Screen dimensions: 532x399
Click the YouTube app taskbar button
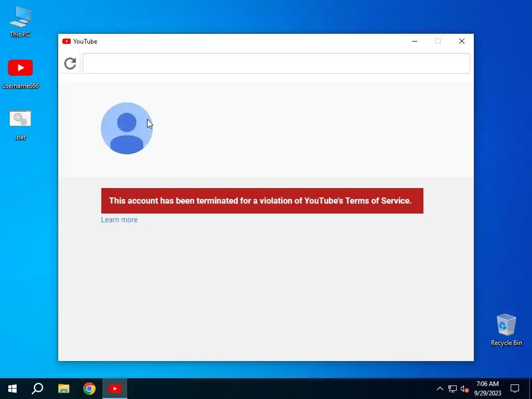click(x=115, y=389)
